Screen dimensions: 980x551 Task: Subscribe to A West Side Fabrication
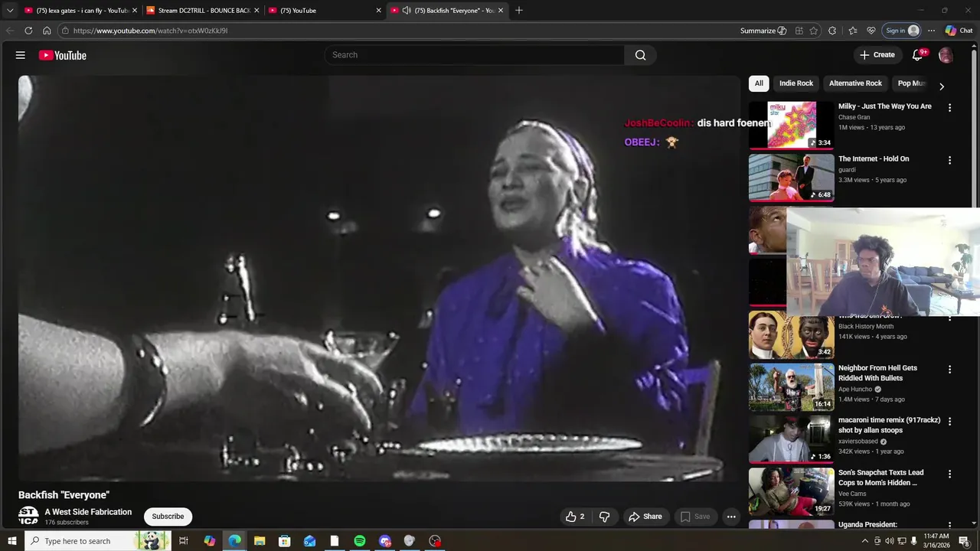(168, 517)
